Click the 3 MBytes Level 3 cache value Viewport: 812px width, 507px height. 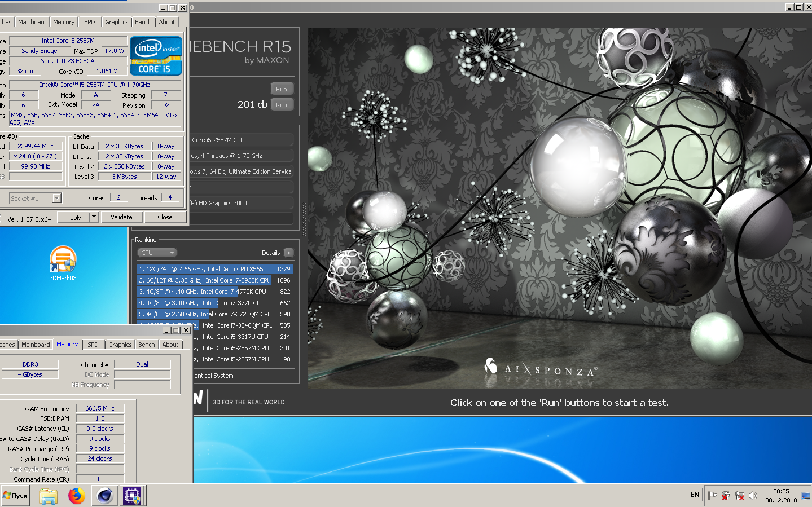click(124, 177)
